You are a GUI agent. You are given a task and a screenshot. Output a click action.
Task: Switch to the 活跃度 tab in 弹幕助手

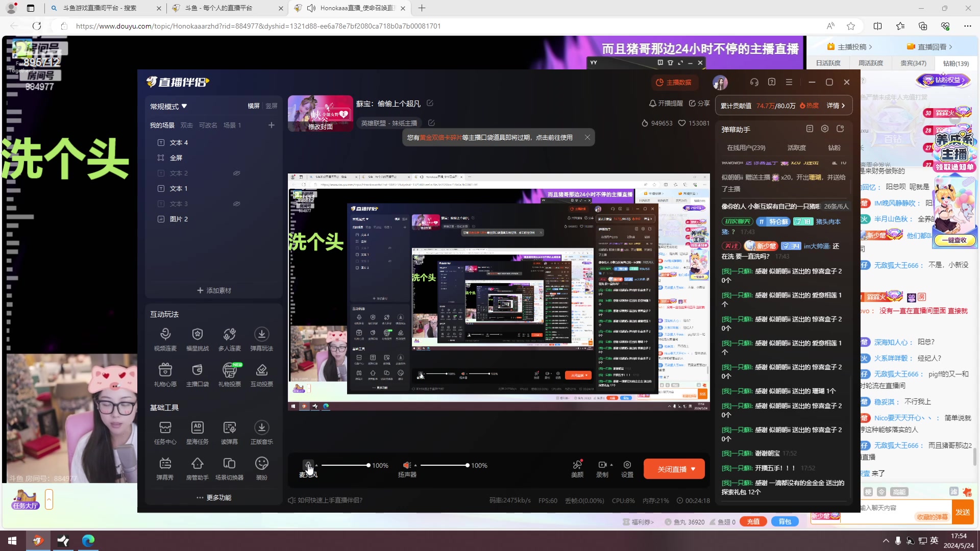pos(796,147)
